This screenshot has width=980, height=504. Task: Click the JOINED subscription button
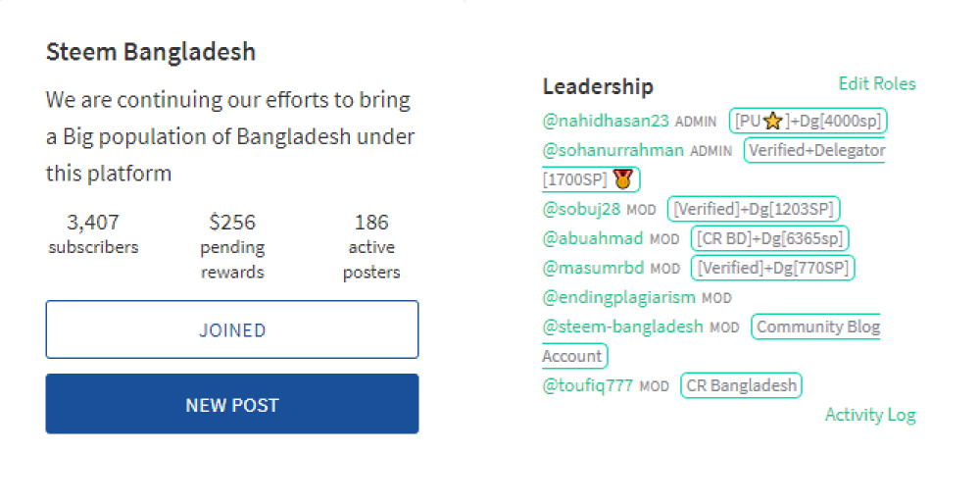(x=232, y=329)
